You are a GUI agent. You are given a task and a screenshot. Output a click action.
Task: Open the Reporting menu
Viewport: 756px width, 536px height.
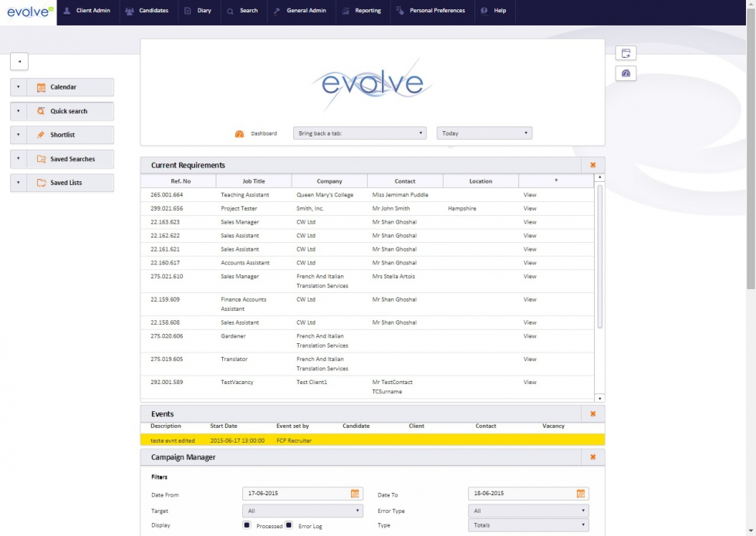[362, 12]
